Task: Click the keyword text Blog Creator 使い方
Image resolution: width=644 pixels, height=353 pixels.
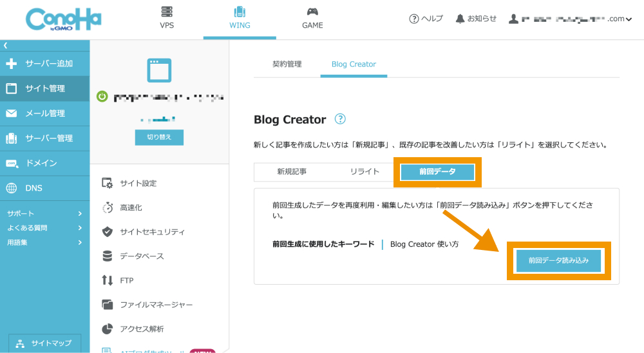Action: click(424, 244)
